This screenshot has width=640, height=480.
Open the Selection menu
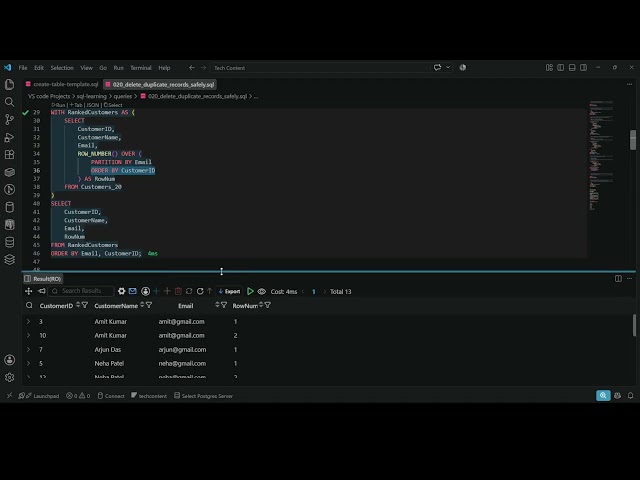tap(62, 68)
